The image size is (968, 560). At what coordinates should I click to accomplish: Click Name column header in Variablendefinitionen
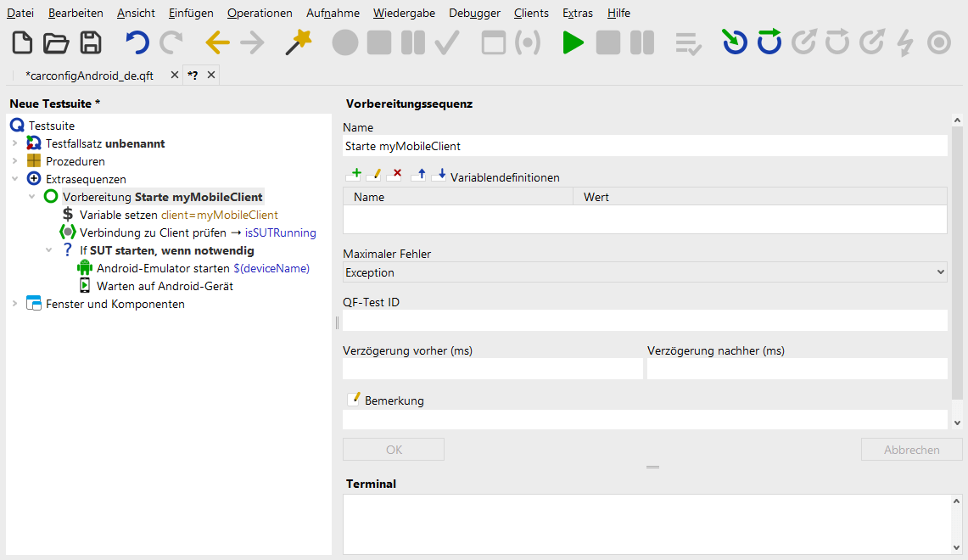(x=458, y=197)
